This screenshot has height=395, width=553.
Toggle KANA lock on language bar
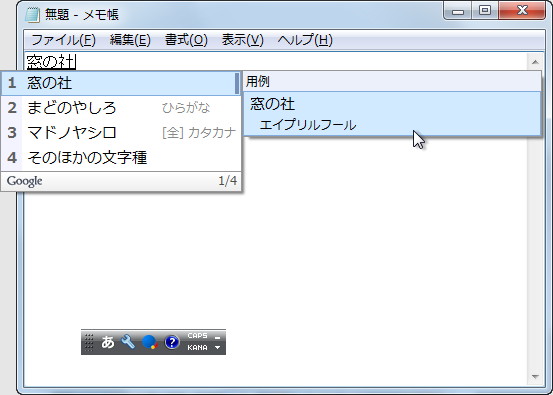[198, 347]
